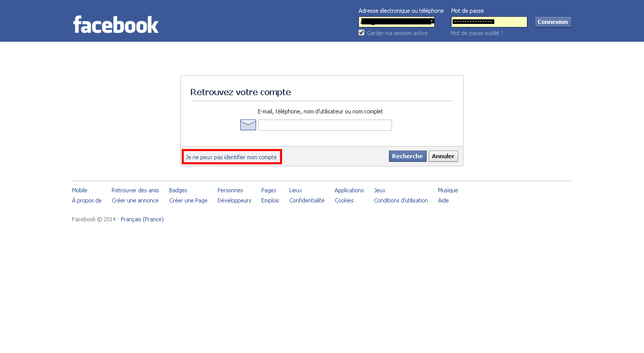644x353 pixels.
Task: Click the facebook logo
Action: [116, 24]
